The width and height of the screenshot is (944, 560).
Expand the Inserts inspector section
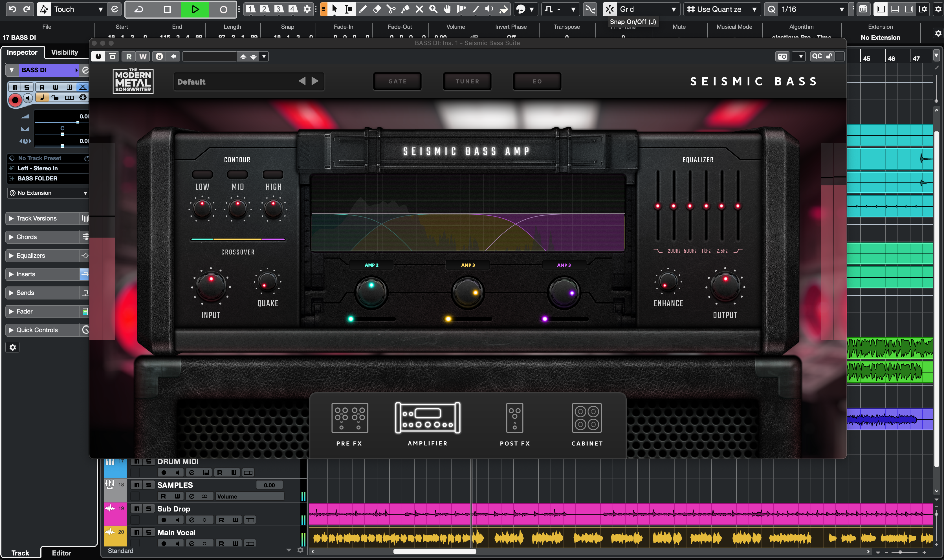[26, 274]
